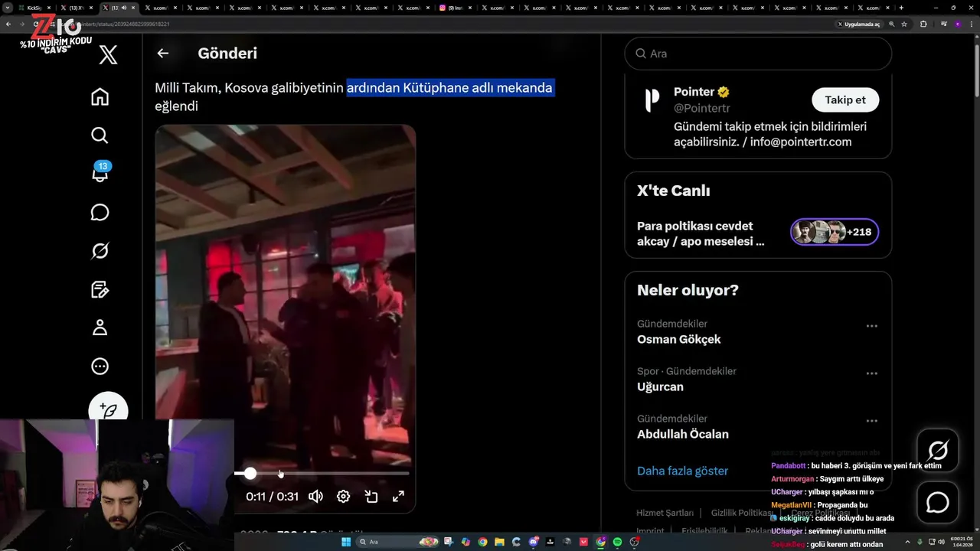Open more menu for Osman Gökçek trend
The width and height of the screenshot is (980, 551).
(x=871, y=326)
